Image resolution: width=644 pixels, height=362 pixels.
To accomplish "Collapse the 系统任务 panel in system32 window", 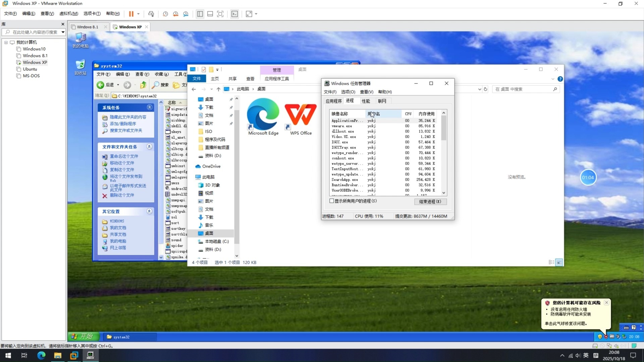I will [x=150, y=107].
